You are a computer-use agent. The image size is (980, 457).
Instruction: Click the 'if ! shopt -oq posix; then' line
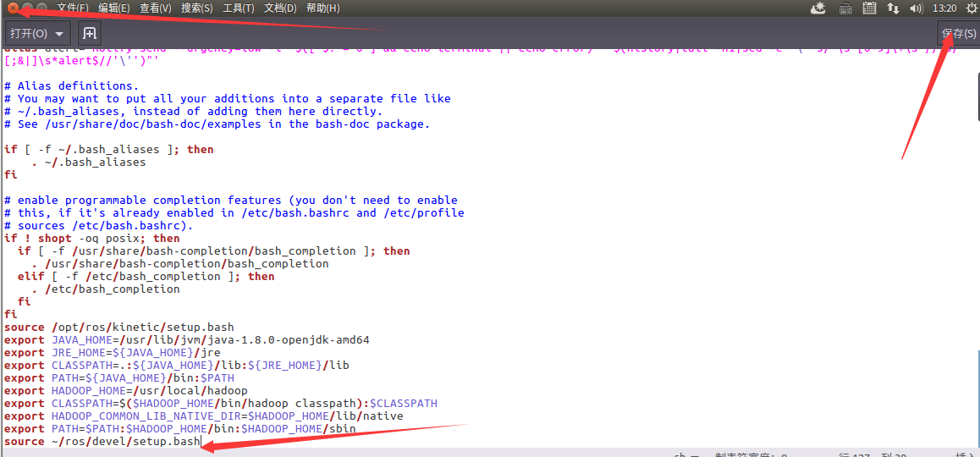coord(92,238)
